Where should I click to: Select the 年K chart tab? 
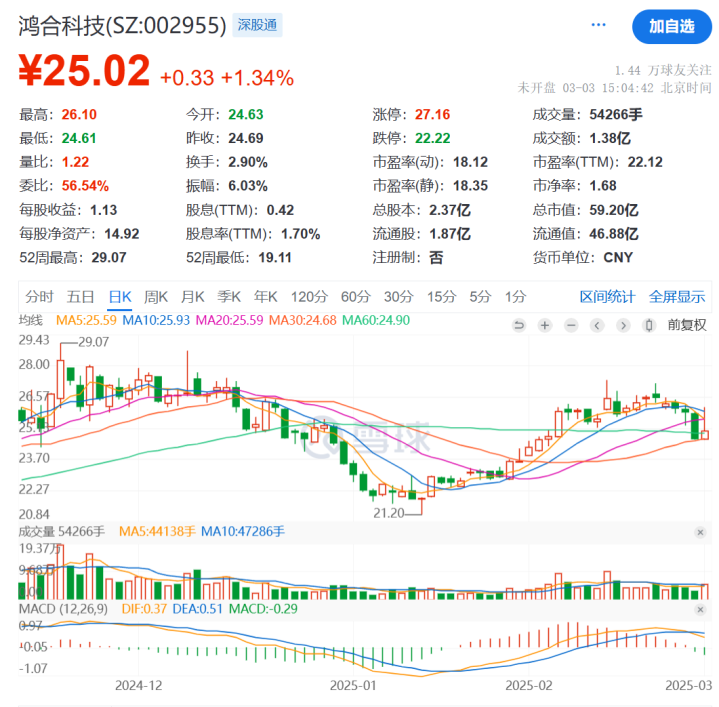(266, 297)
